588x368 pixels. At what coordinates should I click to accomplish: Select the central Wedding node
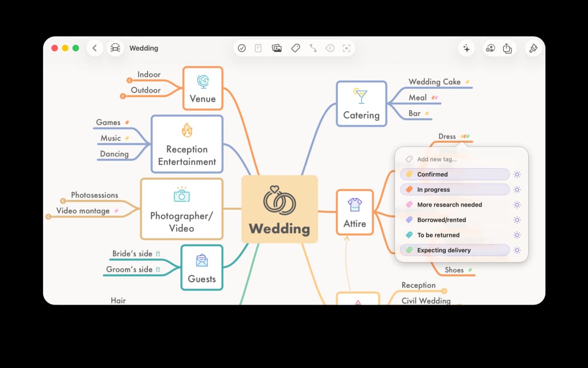click(279, 209)
